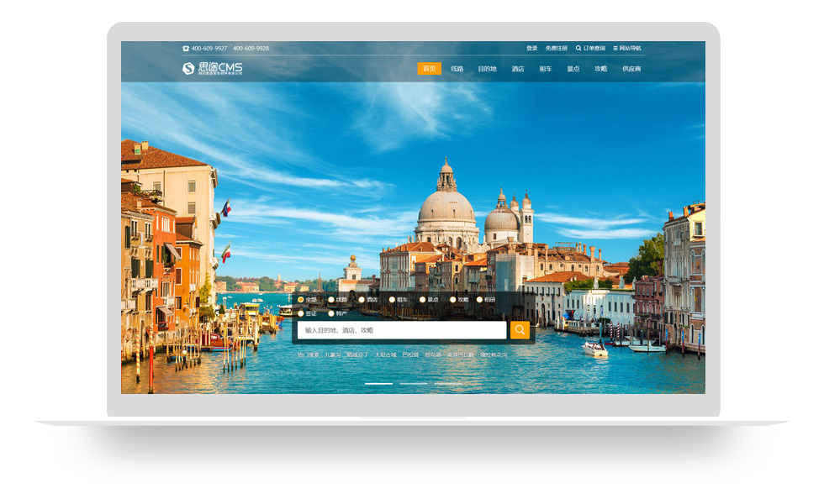
Task: Select the 租车 search radio button
Action: tap(392, 300)
